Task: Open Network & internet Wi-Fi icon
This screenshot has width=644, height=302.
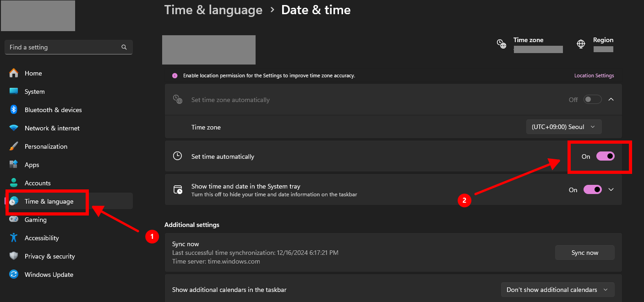Action: tap(14, 128)
